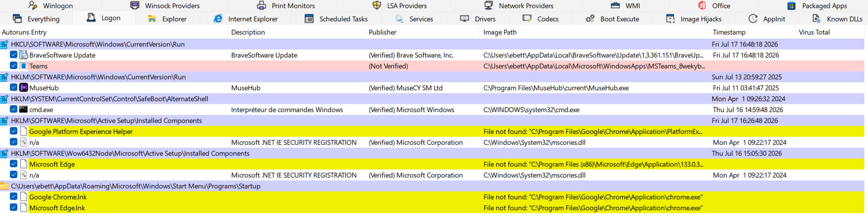This screenshot has height=219, width=868.
Task: Uncheck the cmd.exe AlternateShell entry
Action: pyautogui.click(x=14, y=109)
